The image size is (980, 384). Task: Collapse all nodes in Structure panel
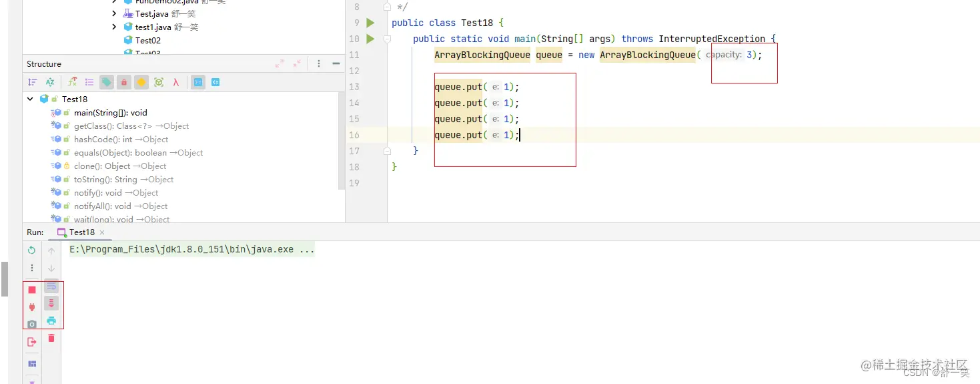point(298,63)
